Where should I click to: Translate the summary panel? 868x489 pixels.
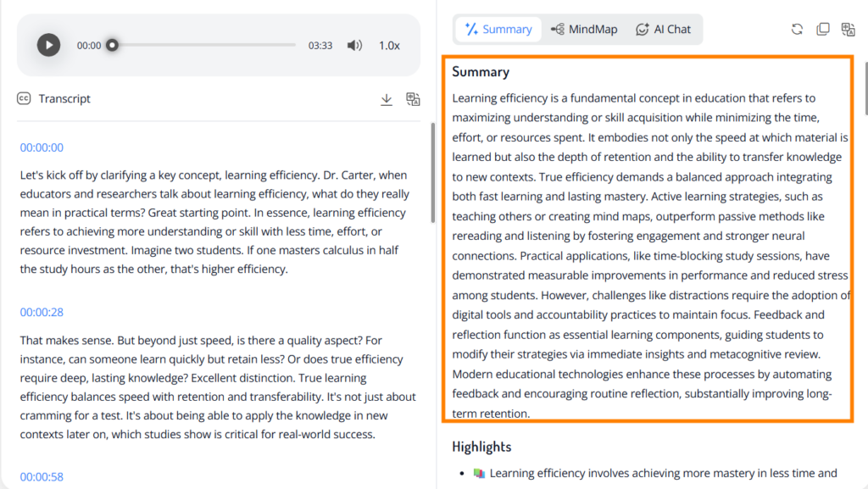coord(848,30)
